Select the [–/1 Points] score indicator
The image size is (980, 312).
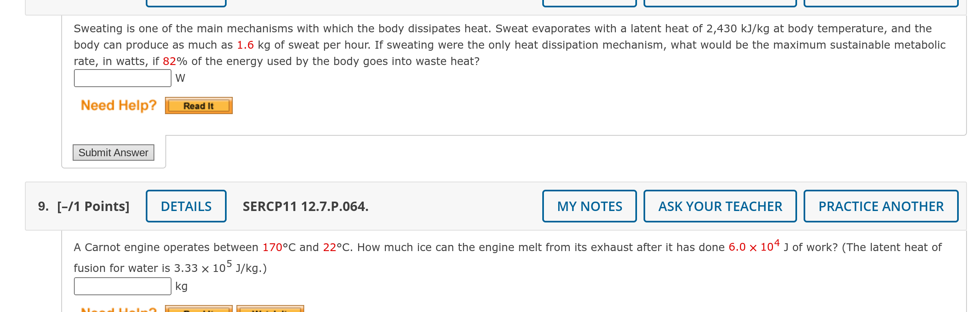(x=94, y=206)
